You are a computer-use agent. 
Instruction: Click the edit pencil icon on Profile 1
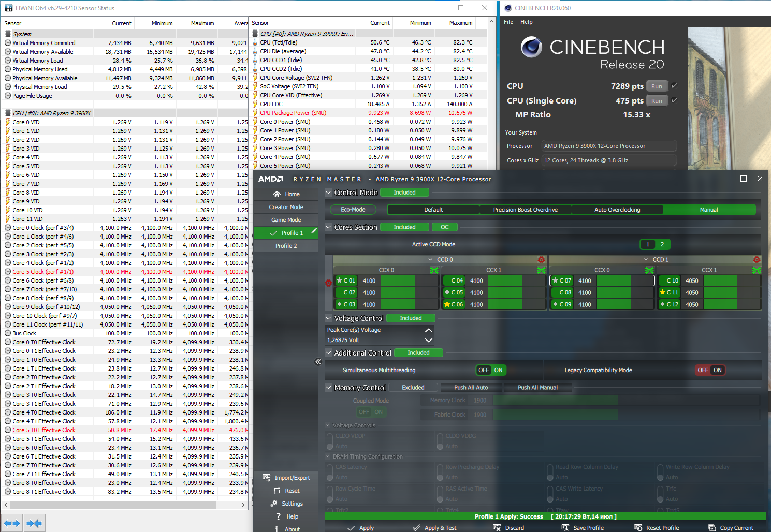click(314, 232)
